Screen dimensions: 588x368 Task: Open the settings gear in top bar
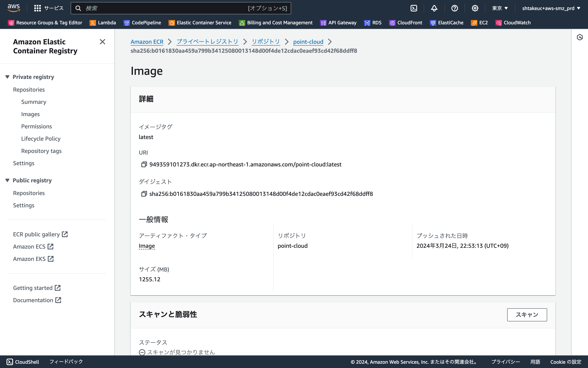(x=475, y=8)
